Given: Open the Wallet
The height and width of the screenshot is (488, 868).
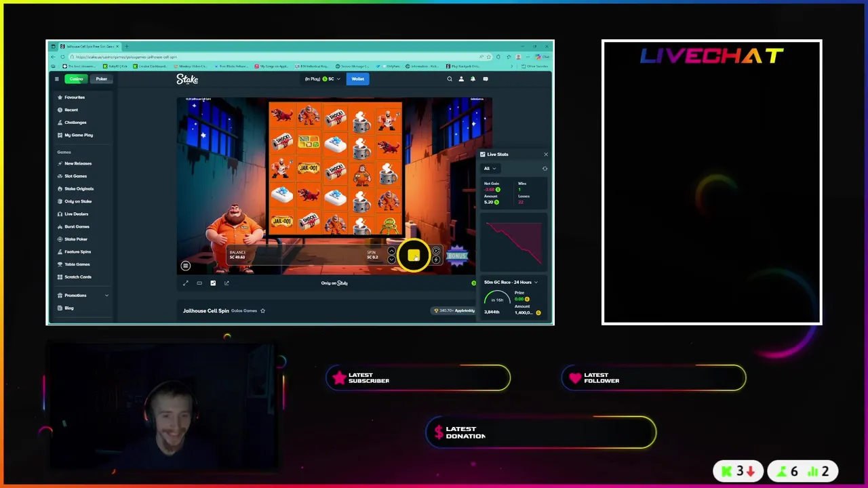Looking at the screenshot, I should pos(357,79).
